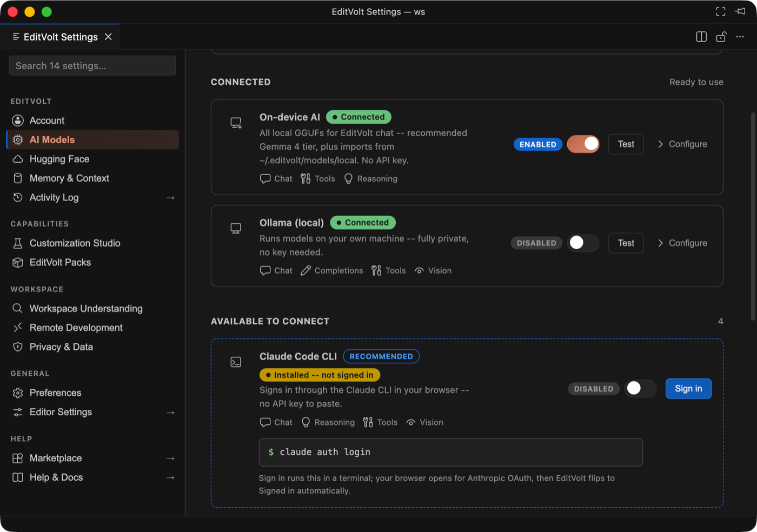Expand Configure for On-device AI
Viewport: 757px width, 532px height.
tap(682, 144)
